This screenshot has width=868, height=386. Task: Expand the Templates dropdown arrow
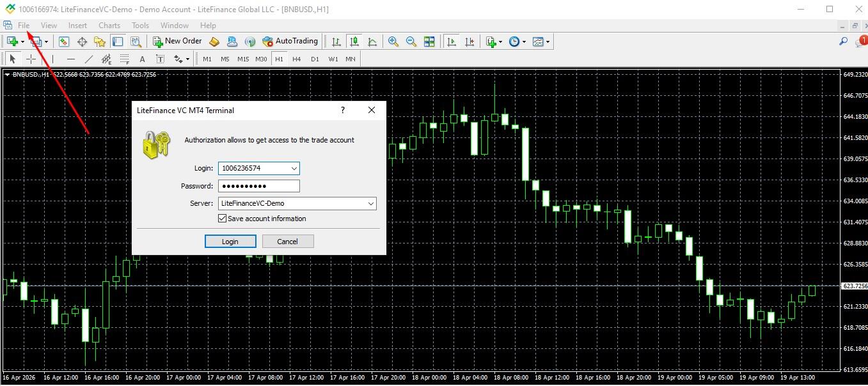548,42
